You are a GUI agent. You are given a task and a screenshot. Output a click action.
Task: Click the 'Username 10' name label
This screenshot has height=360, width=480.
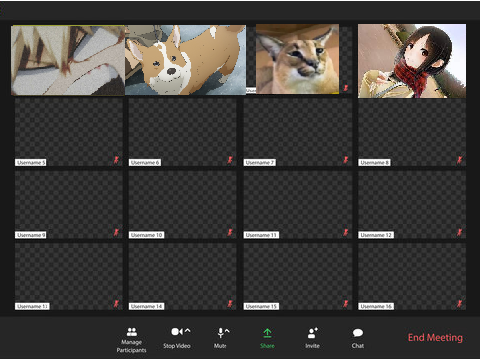coord(146,235)
